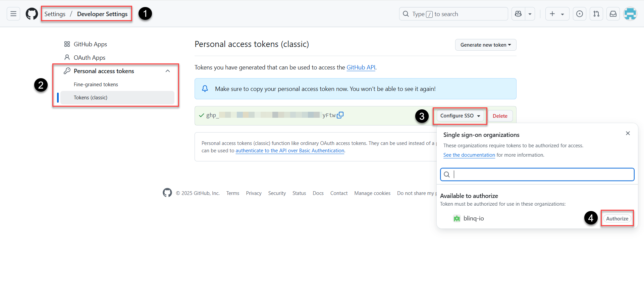
Task: Open your profile avatar menu
Action: [630, 14]
